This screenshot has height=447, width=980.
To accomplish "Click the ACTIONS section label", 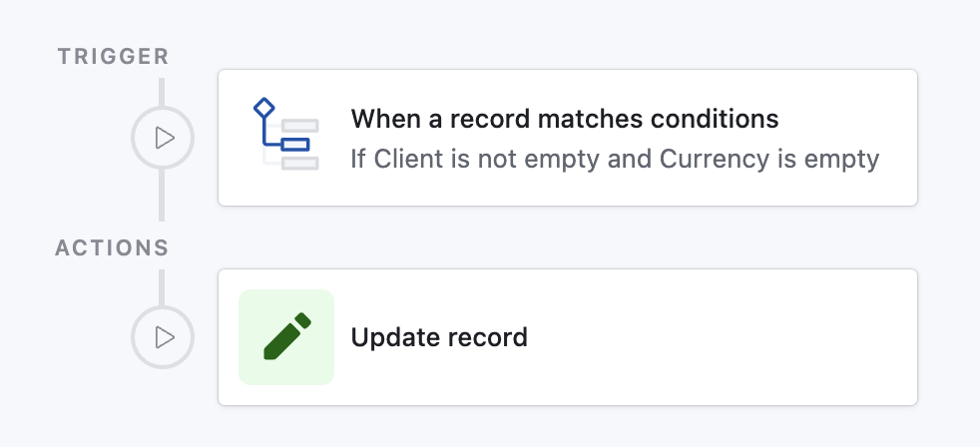I will (112, 247).
